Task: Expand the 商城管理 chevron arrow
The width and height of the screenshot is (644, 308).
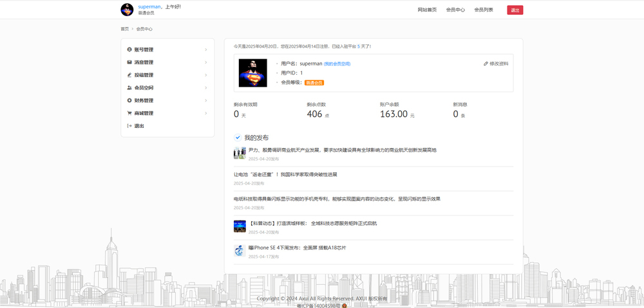Action: coord(206,113)
